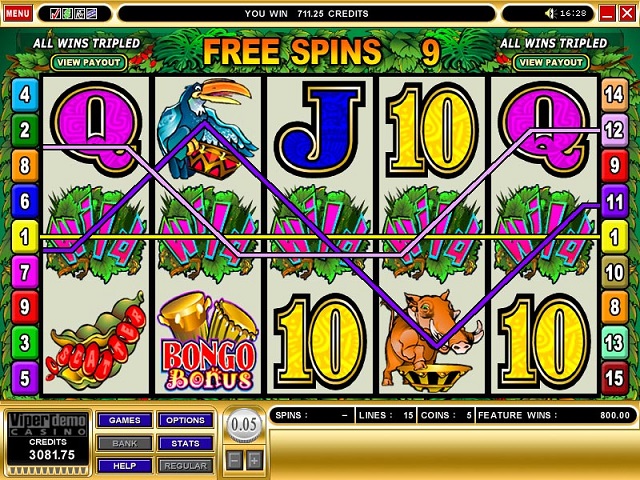Click the toucan symbol on reel two

[x=207, y=129]
